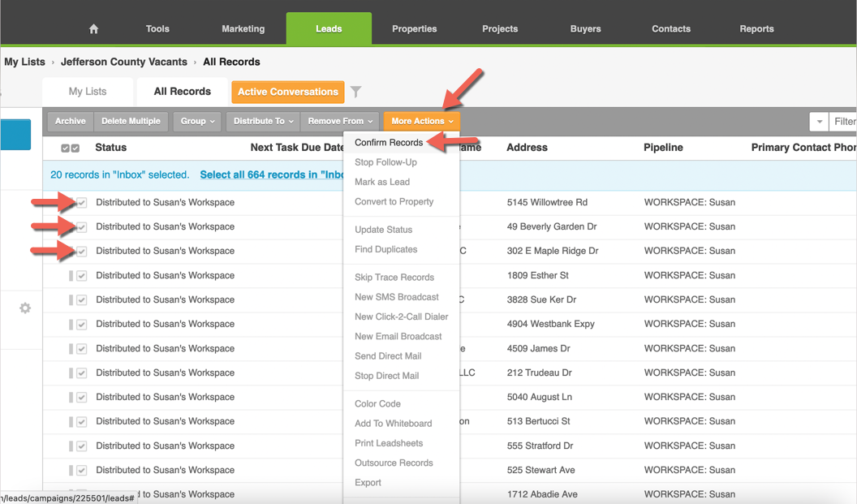Switch to the Properties tab
857x504 pixels.
pyautogui.click(x=414, y=29)
